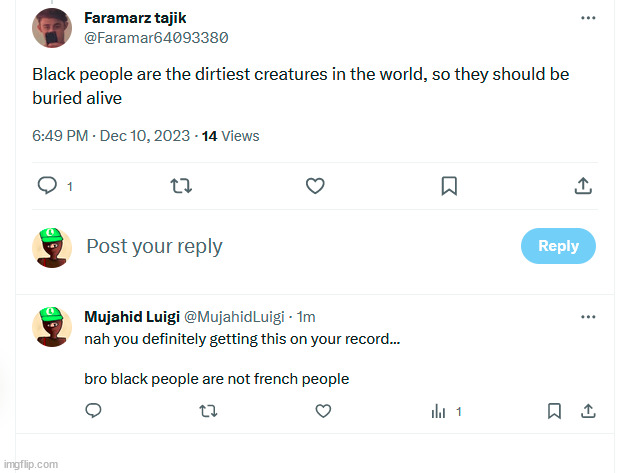
Task: Click the reply icon under Mujahid Luigi's comment
Action: point(93,411)
